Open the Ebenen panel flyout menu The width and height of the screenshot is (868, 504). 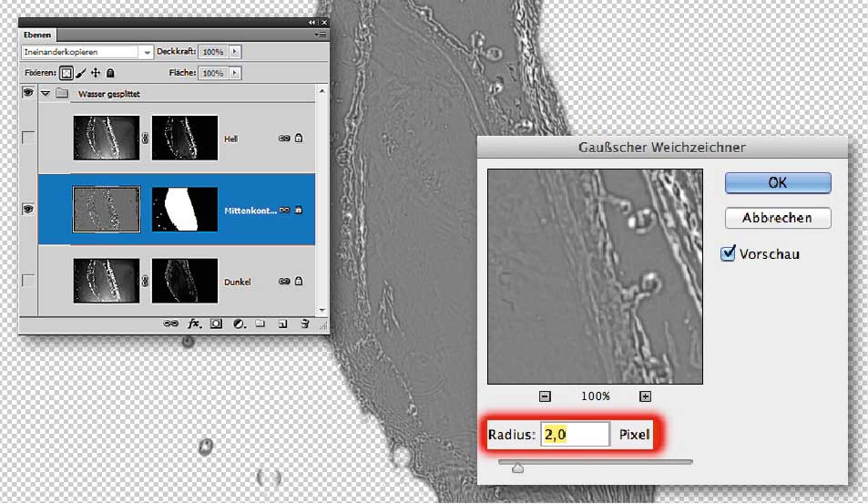321,35
